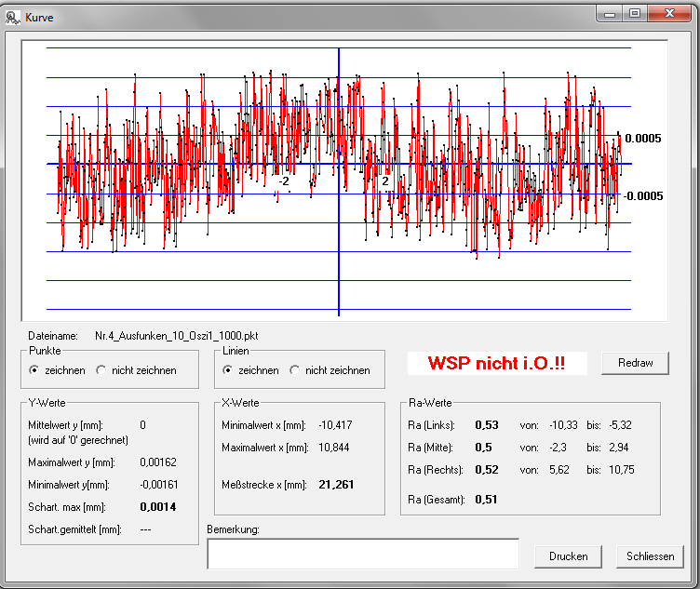Click the 0.0005 axis label on the chart
This screenshot has width=700, height=589.
pos(642,139)
